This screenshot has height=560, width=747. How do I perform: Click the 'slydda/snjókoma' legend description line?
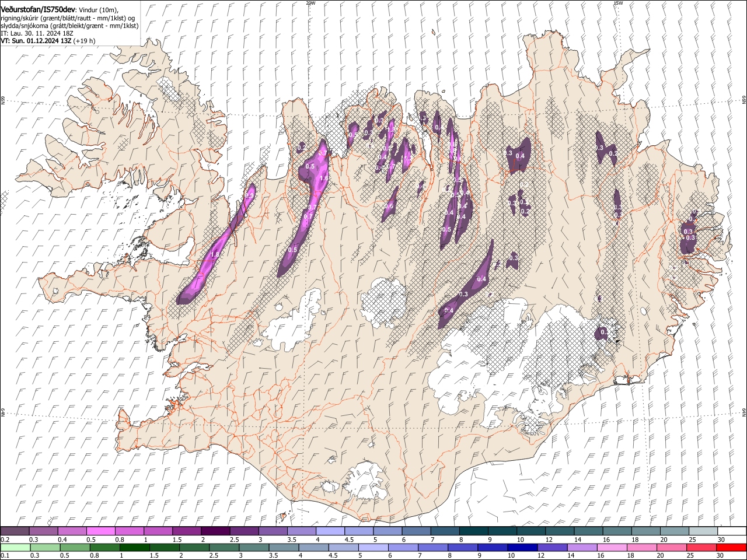(x=69, y=26)
